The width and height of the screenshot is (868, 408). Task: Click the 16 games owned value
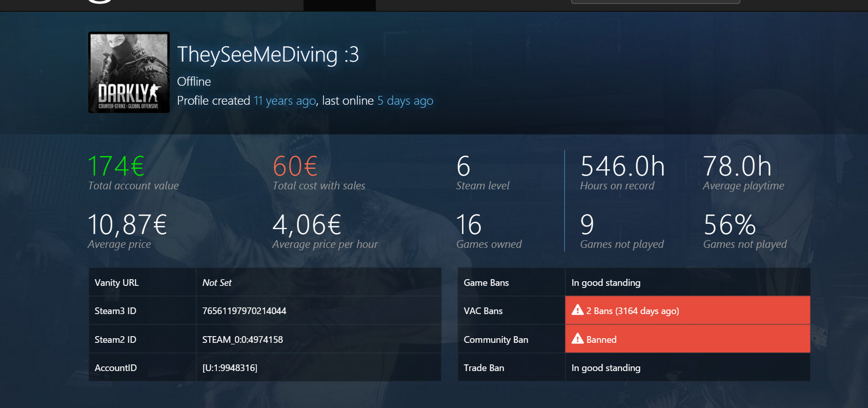[x=469, y=225]
